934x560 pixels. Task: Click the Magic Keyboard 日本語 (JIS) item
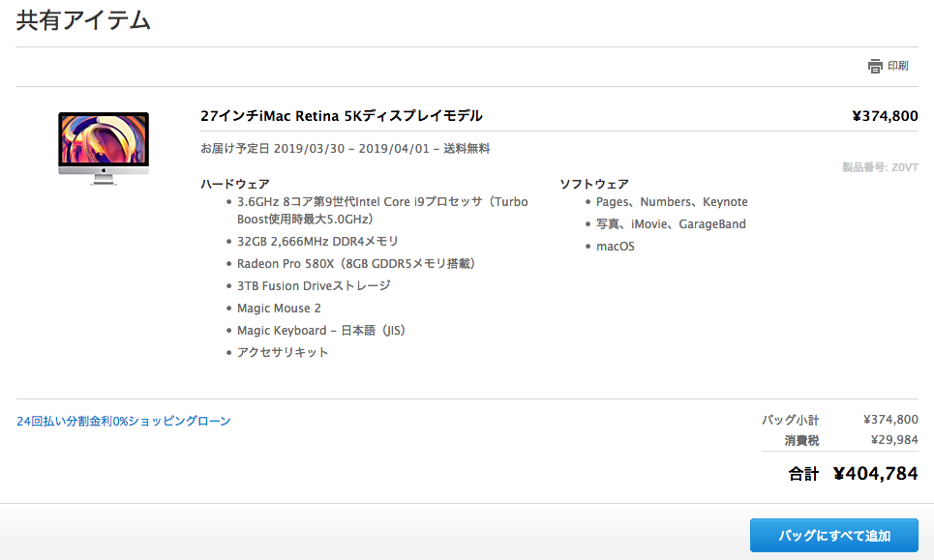(x=320, y=330)
